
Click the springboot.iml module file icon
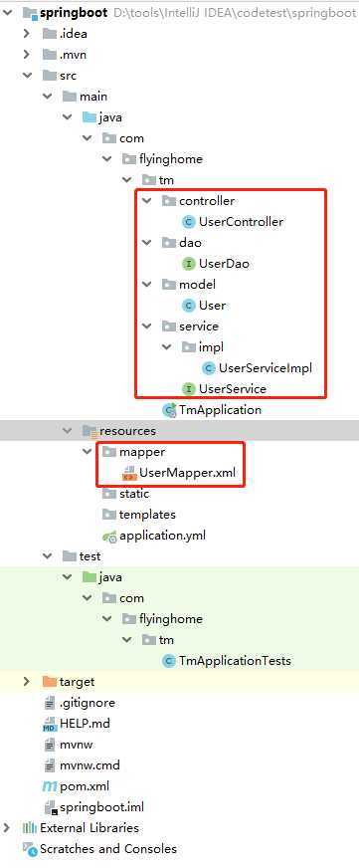click(x=51, y=807)
